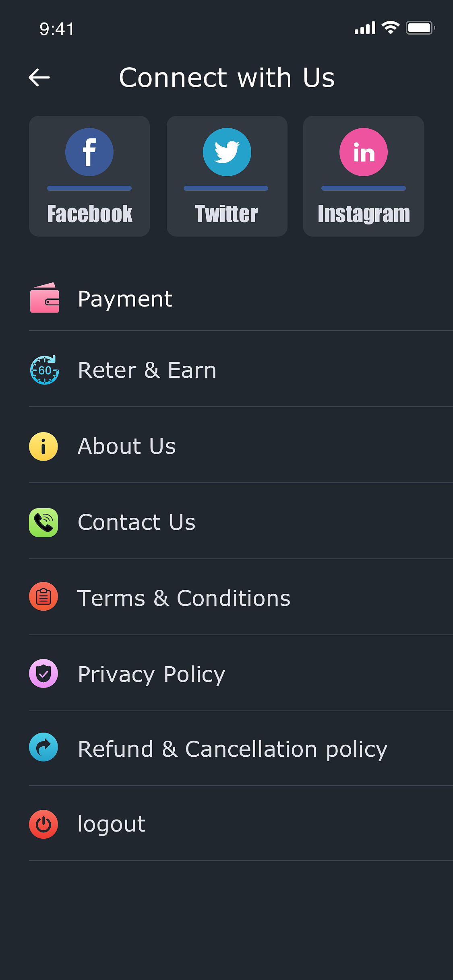Open Refund & Cancellation policy
Screen dimensions: 453x980
[232, 749]
